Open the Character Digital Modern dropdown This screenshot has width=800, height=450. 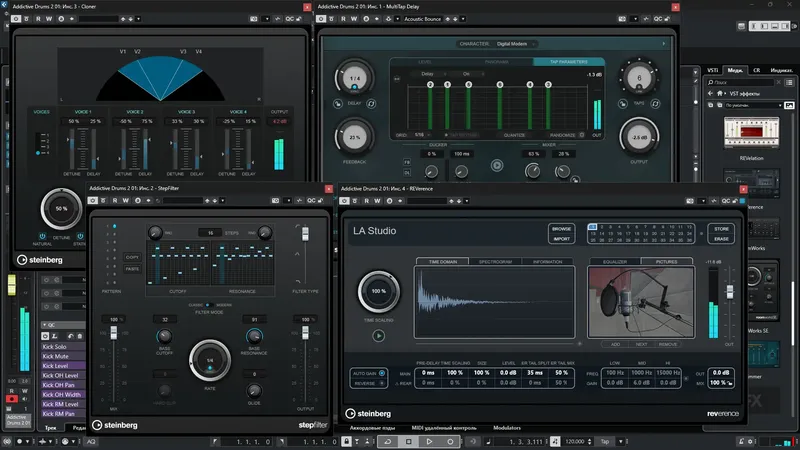(516, 44)
